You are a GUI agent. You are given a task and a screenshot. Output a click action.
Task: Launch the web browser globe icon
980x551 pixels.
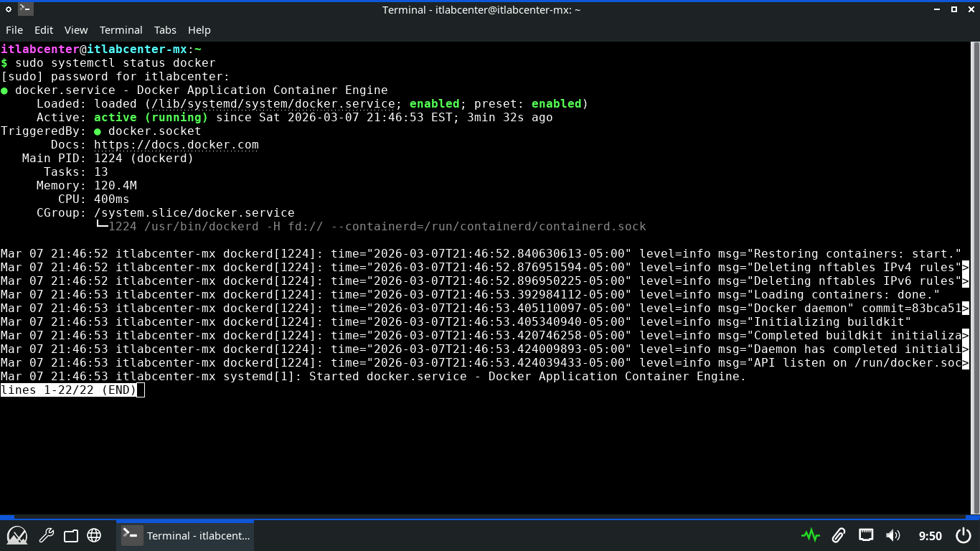point(94,535)
